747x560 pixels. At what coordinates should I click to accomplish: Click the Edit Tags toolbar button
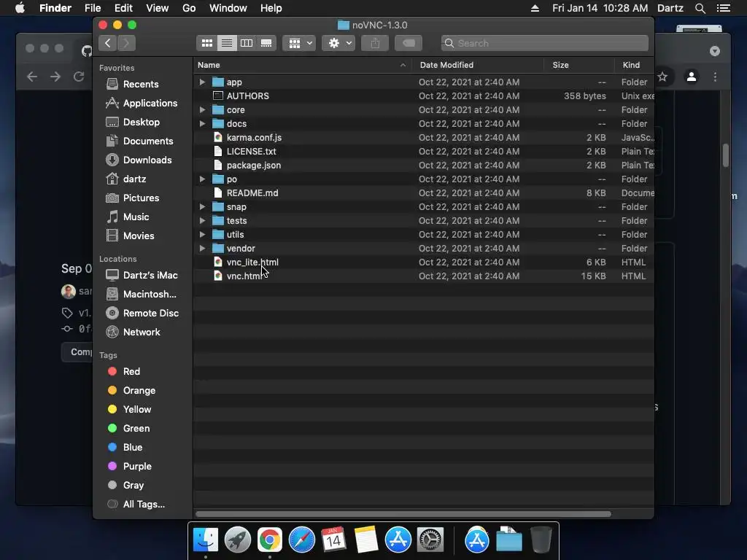[409, 43]
